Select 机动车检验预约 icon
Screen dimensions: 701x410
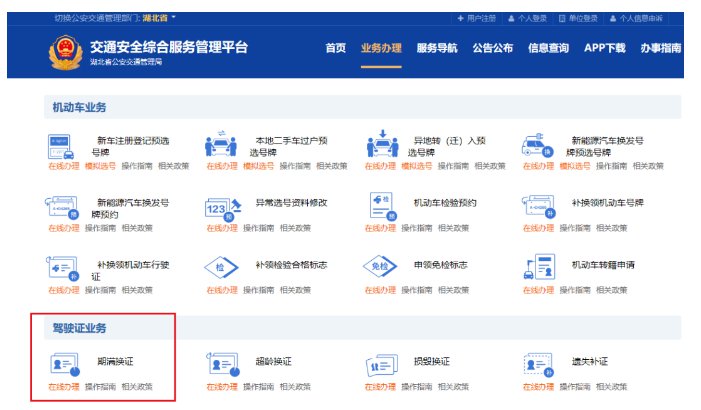pyautogui.click(x=383, y=206)
